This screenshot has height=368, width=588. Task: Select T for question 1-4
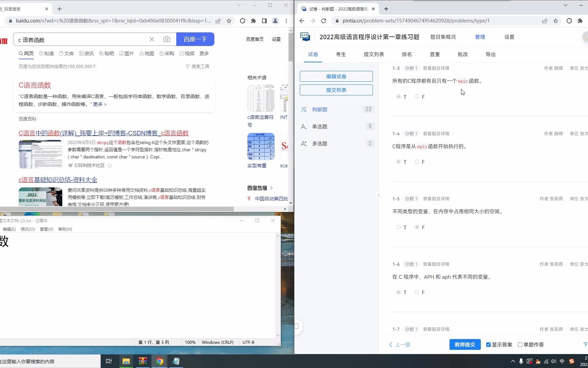(x=398, y=162)
